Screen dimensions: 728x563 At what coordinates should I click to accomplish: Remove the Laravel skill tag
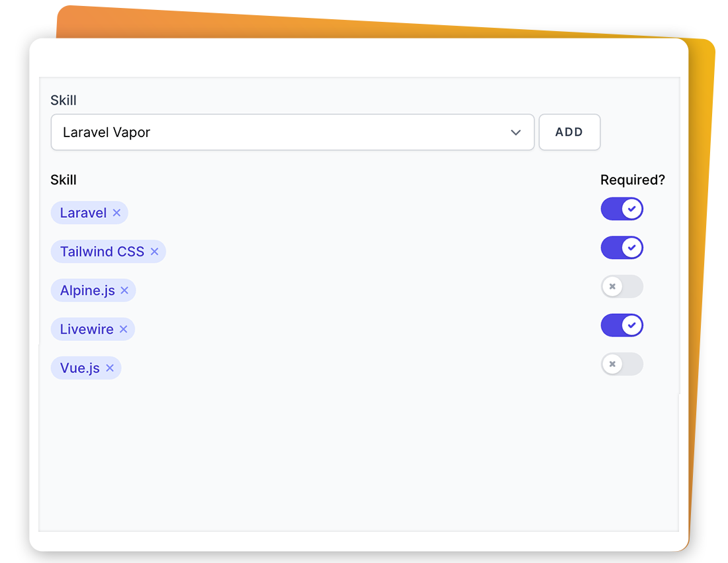(x=116, y=213)
